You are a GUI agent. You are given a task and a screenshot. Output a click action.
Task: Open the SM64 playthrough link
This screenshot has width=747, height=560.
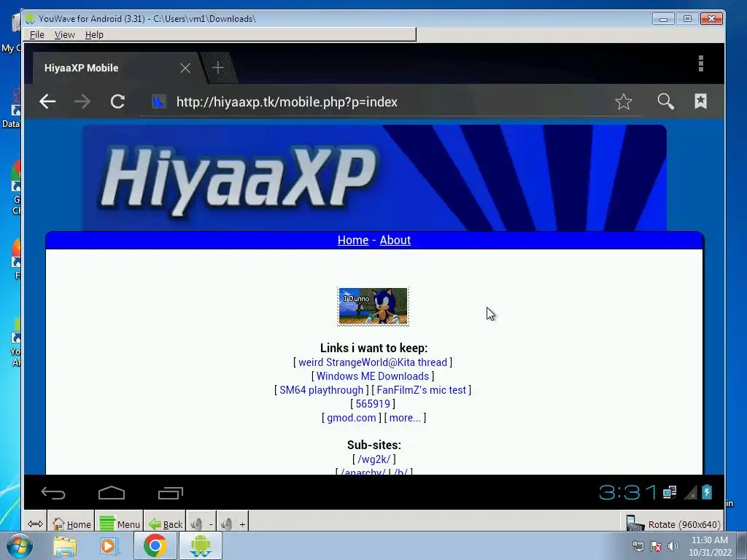pyautogui.click(x=321, y=390)
